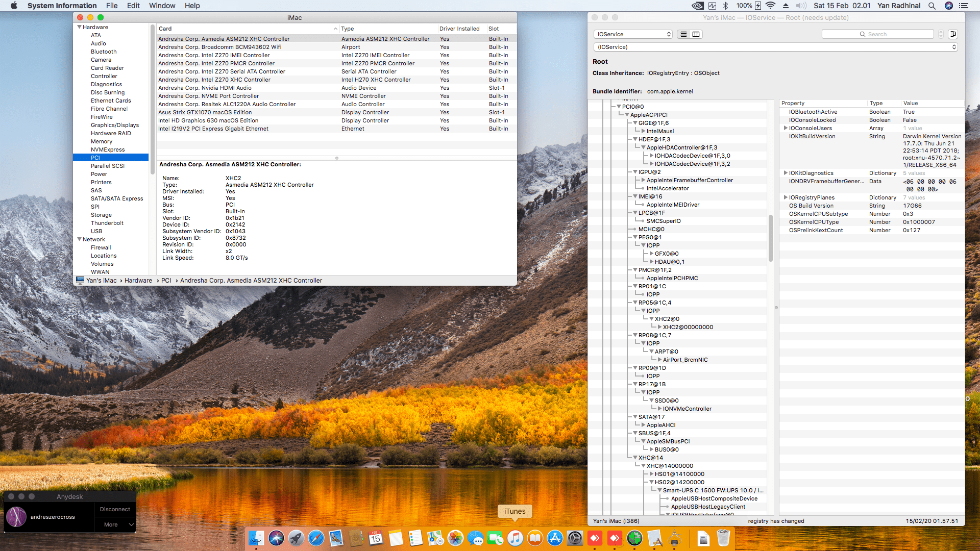980x551 pixels.
Task: Switch IORegistryExplorer to column view icon
Action: pyautogui.click(x=696, y=34)
